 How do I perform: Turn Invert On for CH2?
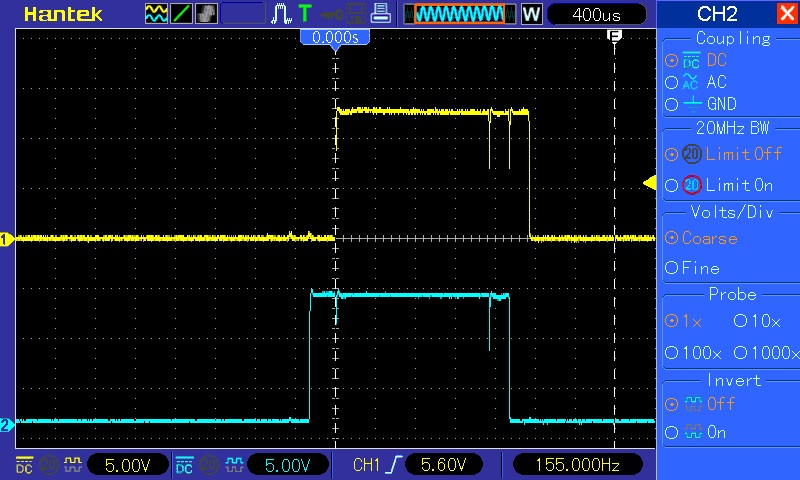coord(672,433)
